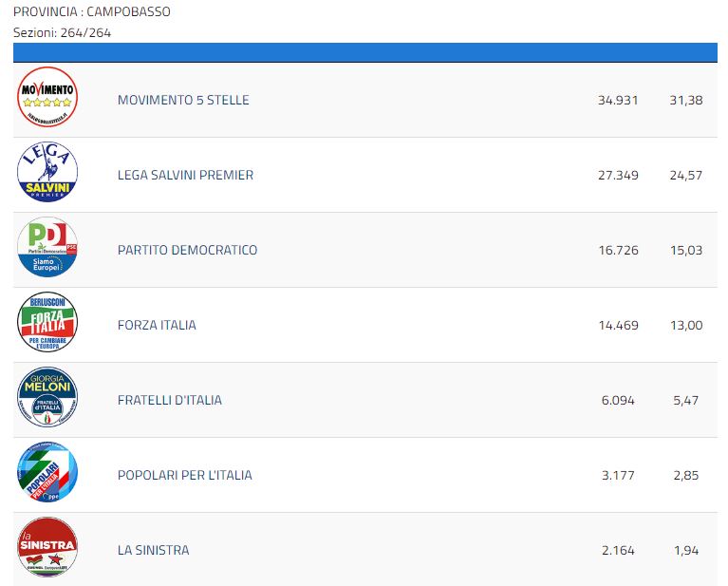Click the Lega Salvini Premier logo
The image size is (728, 586).
(47, 172)
